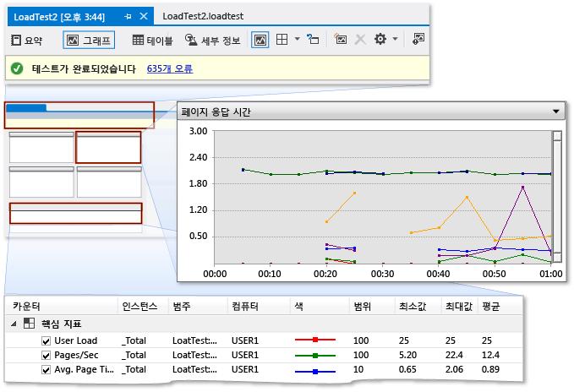Screen dimensions: 574x392
Task: Click the pin icon on LoadTest2 tab
Action: click(x=128, y=16)
